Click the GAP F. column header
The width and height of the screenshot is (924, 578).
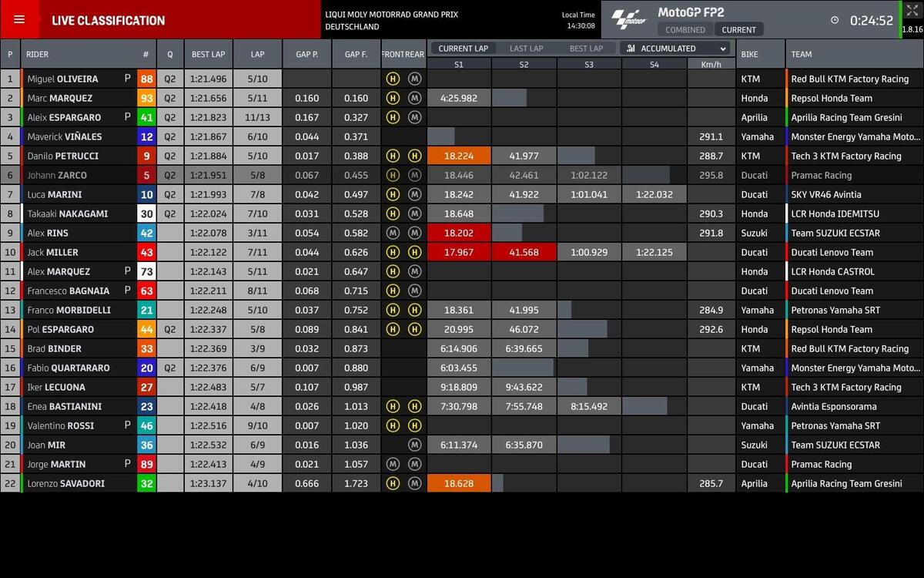coord(356,55)
